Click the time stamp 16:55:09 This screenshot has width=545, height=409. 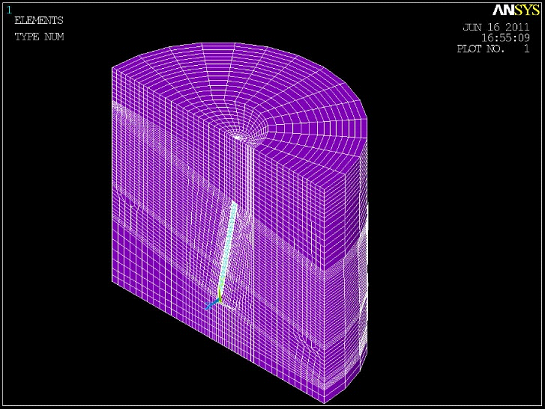[x=505, y=38]
